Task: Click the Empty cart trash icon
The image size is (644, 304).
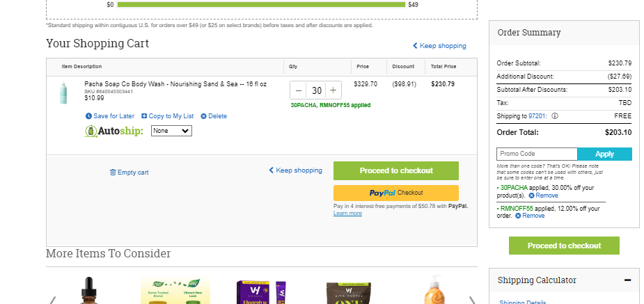Action: coord(113,173)
